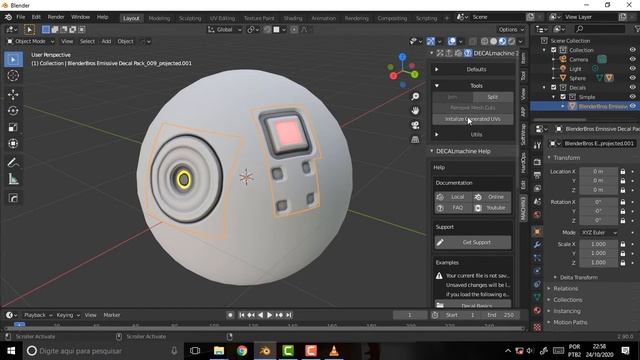Select the Rotate tool

[x=13, y=111]
